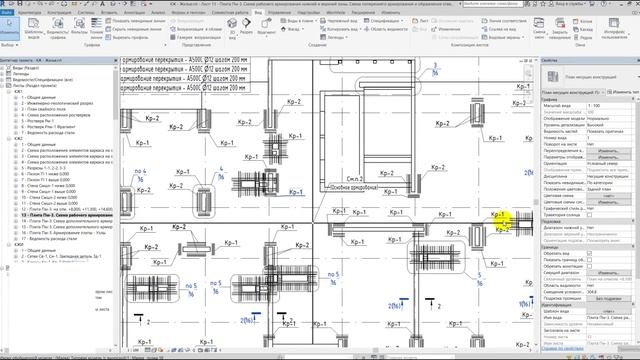
Task: Toggle Thin Lines (Тонкие линии)
Action: [x=96, y=28]
